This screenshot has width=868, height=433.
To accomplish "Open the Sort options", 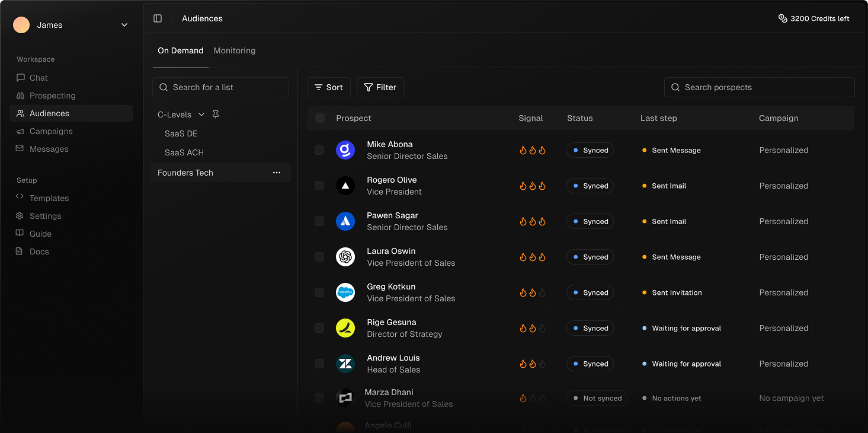I will point(329,87).
